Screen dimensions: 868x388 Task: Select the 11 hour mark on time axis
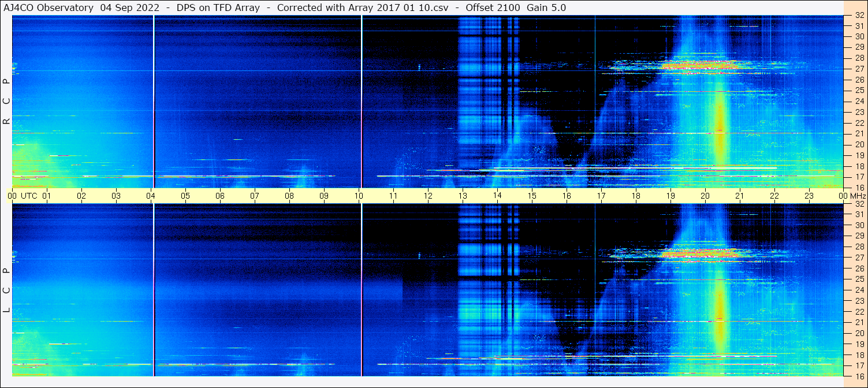[x=393, y=196]
